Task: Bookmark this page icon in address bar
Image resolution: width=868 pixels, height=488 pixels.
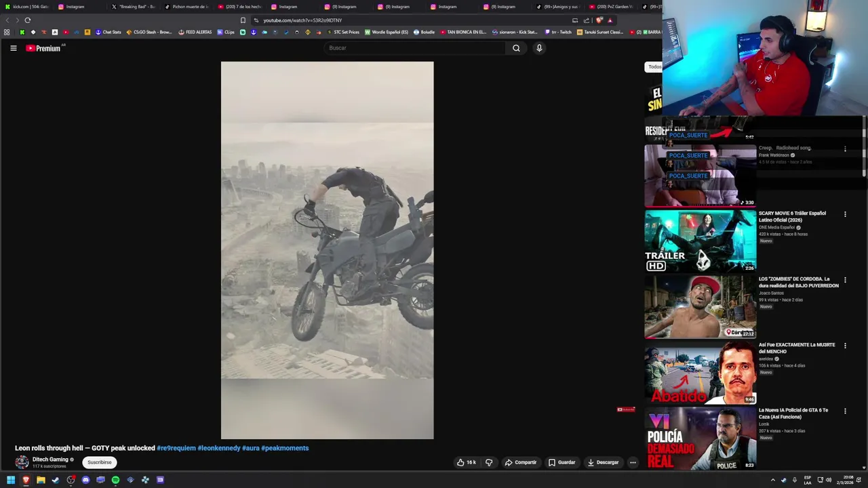Action: coord(243,20)
